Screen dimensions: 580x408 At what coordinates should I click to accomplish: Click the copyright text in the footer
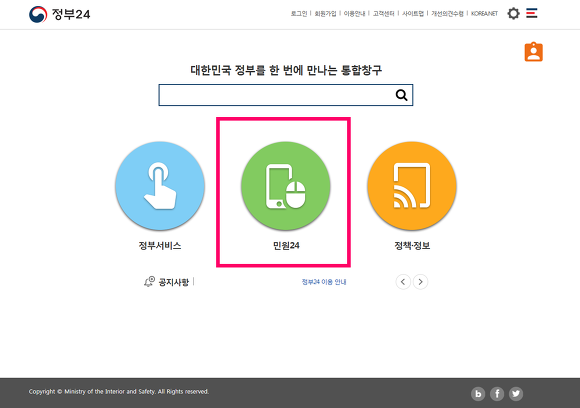[x=119, y=391]
